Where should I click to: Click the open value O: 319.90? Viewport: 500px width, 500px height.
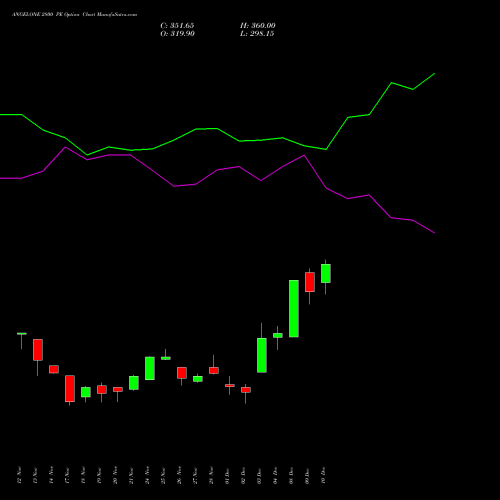178,34
